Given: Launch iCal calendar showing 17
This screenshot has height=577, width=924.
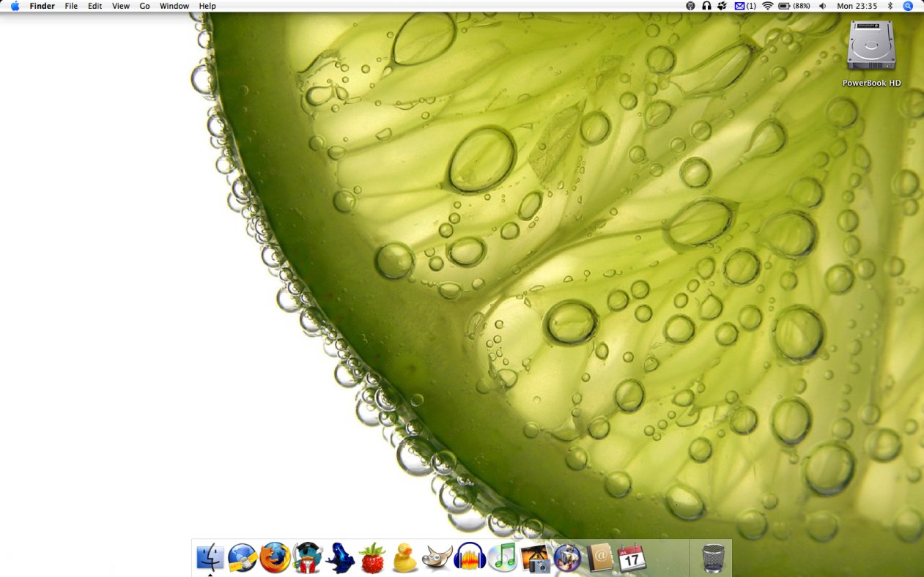Looking at the screenshot, I should click(632, 558).
